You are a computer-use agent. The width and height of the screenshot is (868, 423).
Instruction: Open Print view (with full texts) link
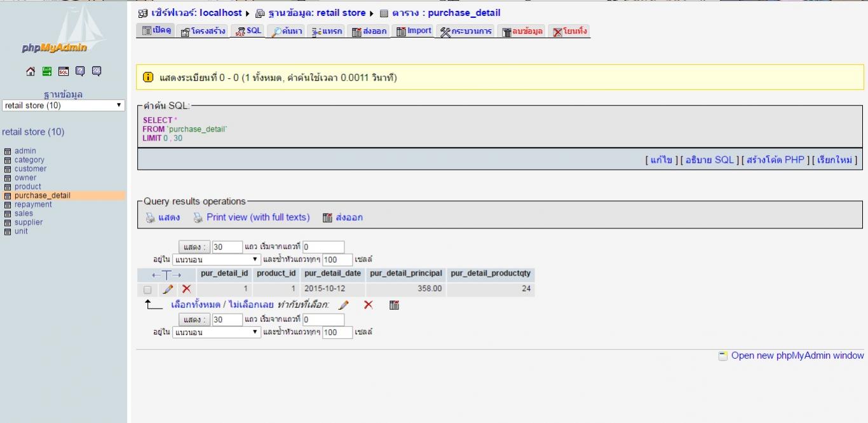point(258,218)
